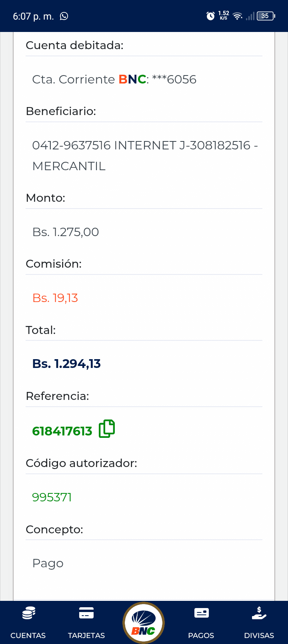288x644 pixels.
Task: Open the Pagos payment icon
Action: [201, 613]
